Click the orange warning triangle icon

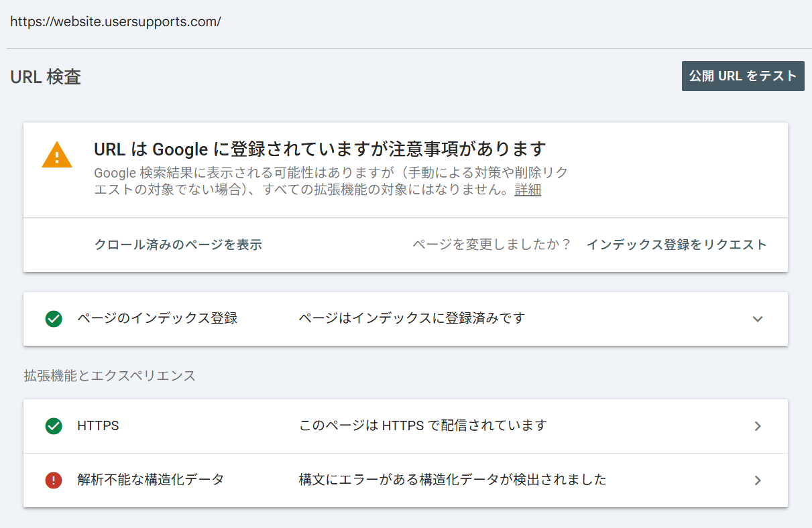pos(57,155)
